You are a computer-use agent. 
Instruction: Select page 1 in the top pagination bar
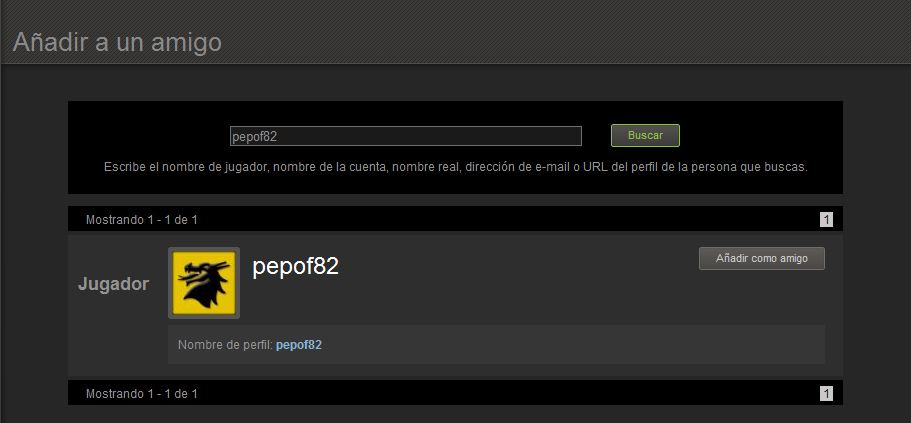[x=826, y=220]
